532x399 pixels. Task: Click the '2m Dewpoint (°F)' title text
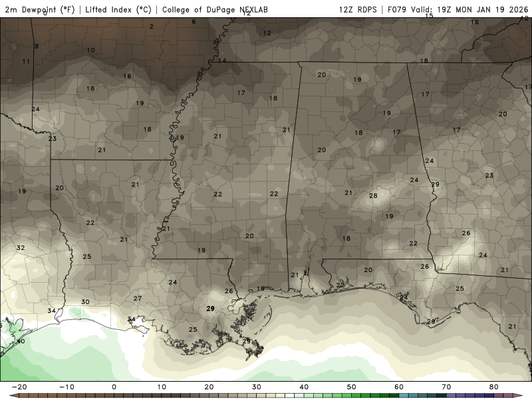[x=39, y=9]
